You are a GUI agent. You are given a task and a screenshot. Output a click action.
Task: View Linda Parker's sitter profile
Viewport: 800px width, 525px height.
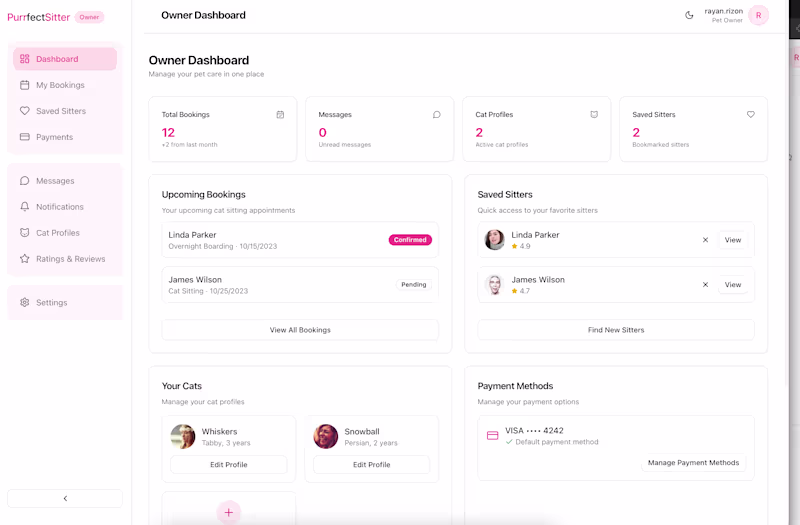click(x=733, y=240)
